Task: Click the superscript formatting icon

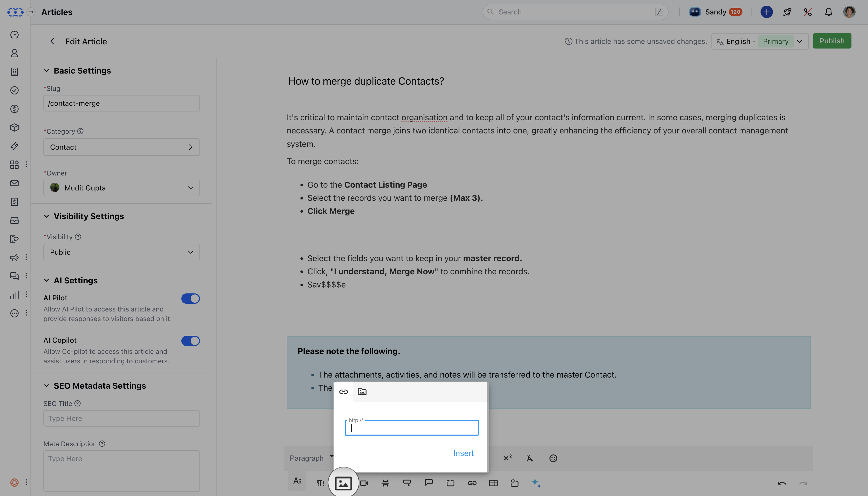Action: (508, 458)
